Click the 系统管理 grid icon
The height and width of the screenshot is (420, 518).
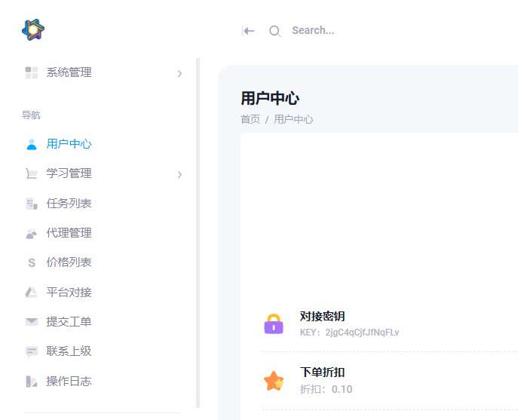[x=32, y=72]
